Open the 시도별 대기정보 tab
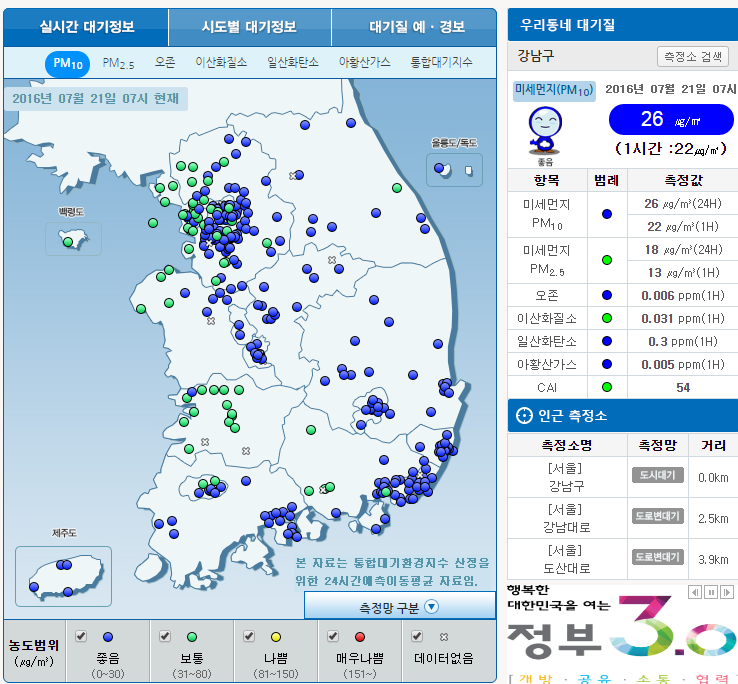Image resolution: width=738 pixels, height=684 pixels. pyautogui.click(x=249, y=27)
